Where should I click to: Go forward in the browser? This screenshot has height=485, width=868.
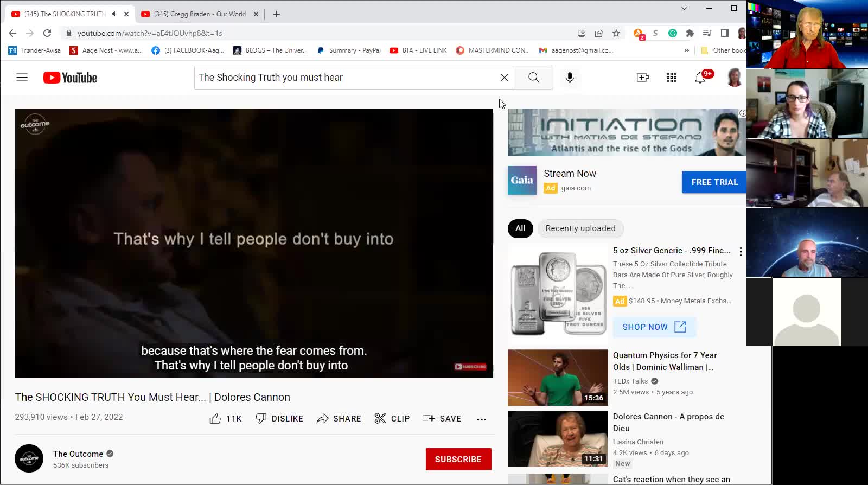click(x=30, y=33)
